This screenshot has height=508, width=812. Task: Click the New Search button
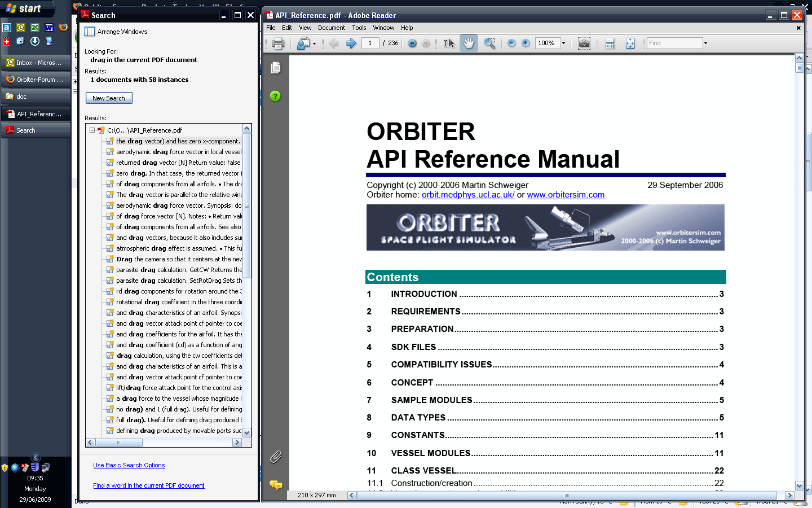[109, 98]
